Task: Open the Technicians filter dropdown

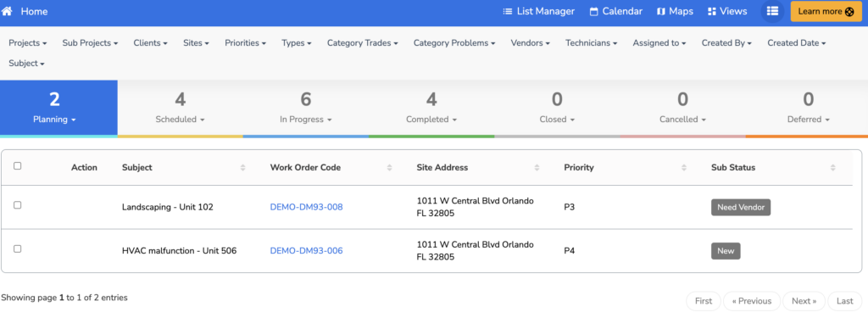Action: coord(591,42)
